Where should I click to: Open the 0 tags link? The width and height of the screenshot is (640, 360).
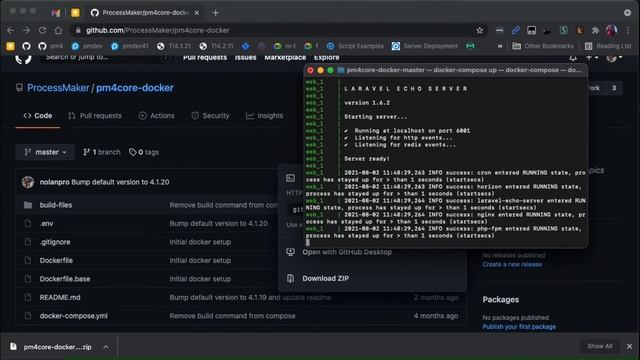click(x=144, y=152)
